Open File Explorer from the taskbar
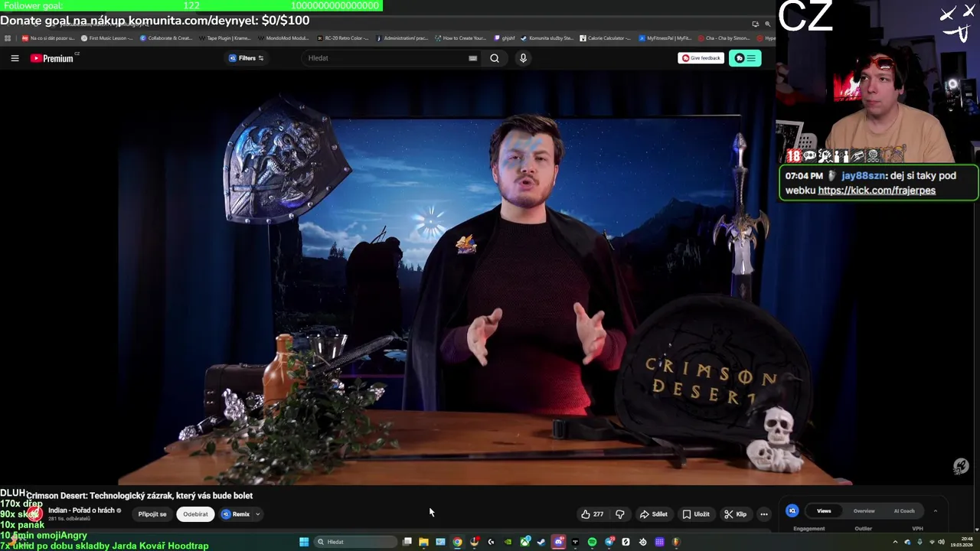Viewport: 980px width, 551px height. 423,542
